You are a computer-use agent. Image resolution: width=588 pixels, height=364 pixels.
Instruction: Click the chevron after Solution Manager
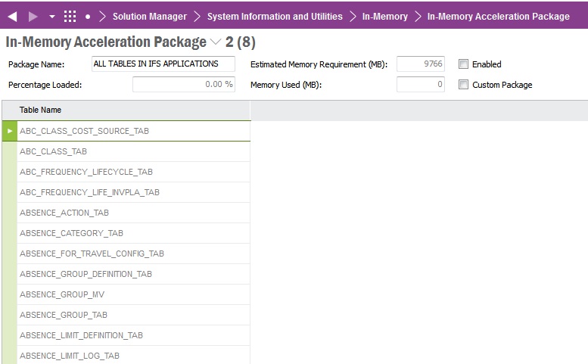pyautogui.click(x=197, y=16)
